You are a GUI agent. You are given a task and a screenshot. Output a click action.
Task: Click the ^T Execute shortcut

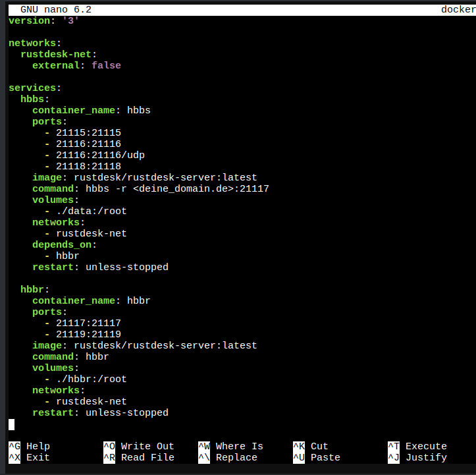click(x=417, y=446)
